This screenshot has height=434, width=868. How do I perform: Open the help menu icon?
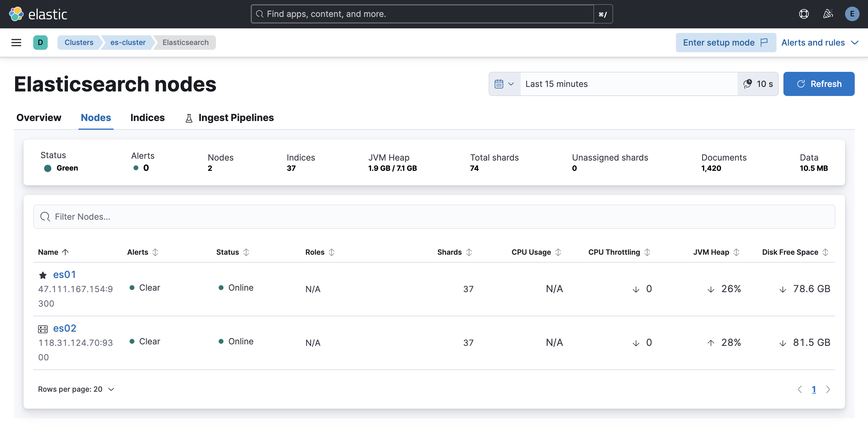click(x=804, y=14)
